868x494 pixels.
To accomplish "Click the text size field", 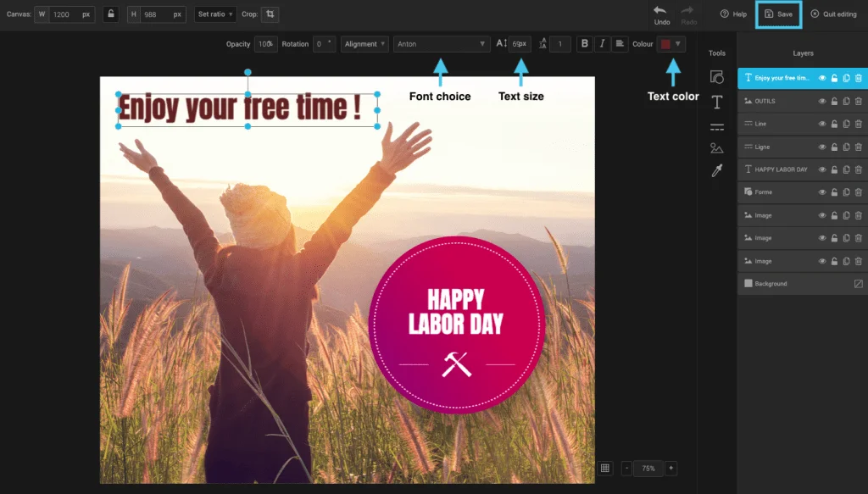I will tap(520, 44).
